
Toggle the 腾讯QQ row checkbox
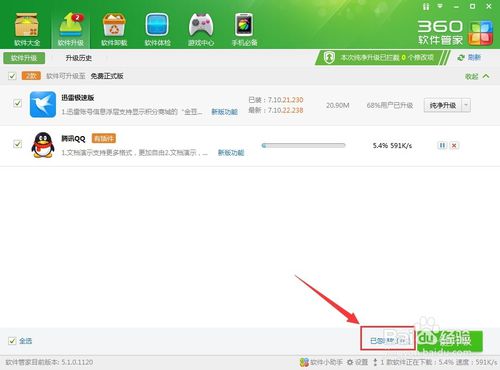point(18,144)
